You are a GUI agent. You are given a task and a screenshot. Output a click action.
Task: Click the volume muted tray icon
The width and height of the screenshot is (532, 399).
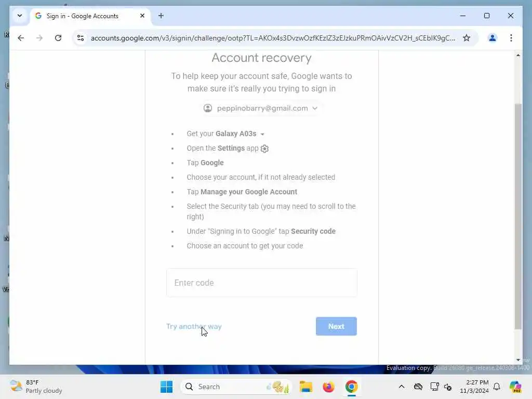point(448,387)
